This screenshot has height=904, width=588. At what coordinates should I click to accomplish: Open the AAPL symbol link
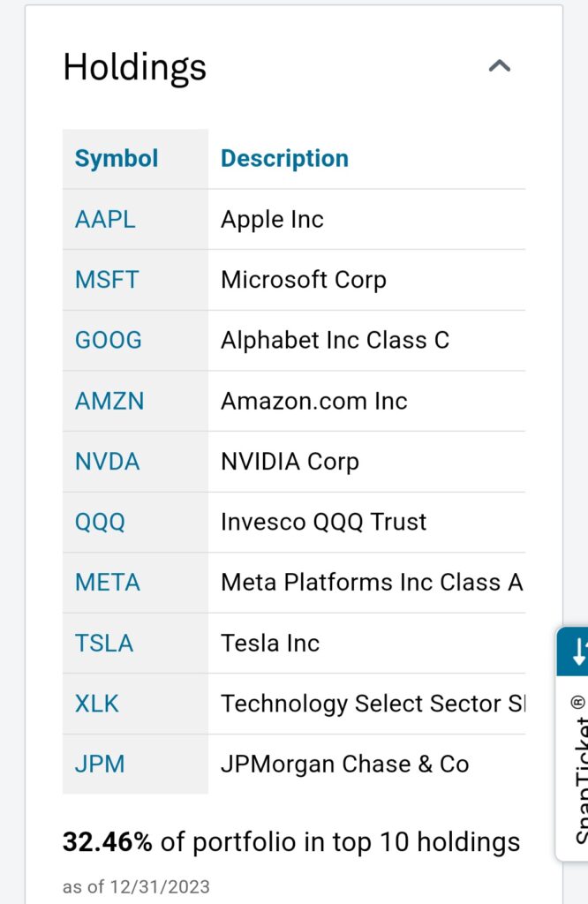[105, 219]
